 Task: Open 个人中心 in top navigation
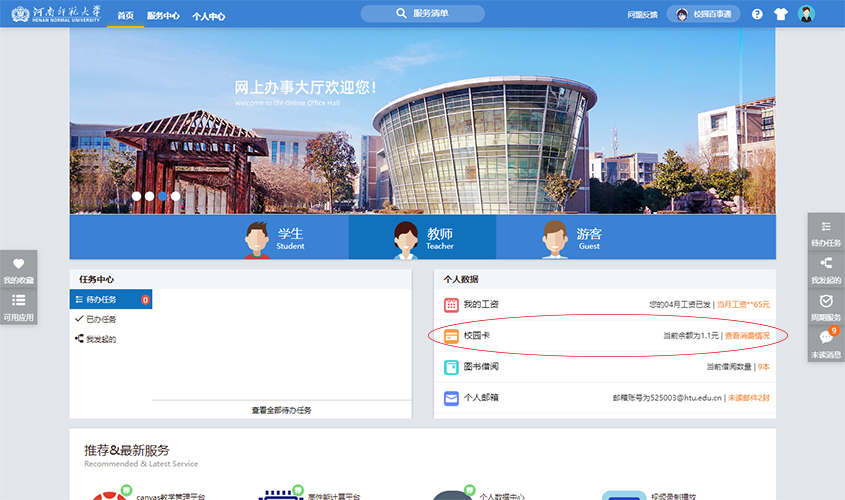click(208, 16)
